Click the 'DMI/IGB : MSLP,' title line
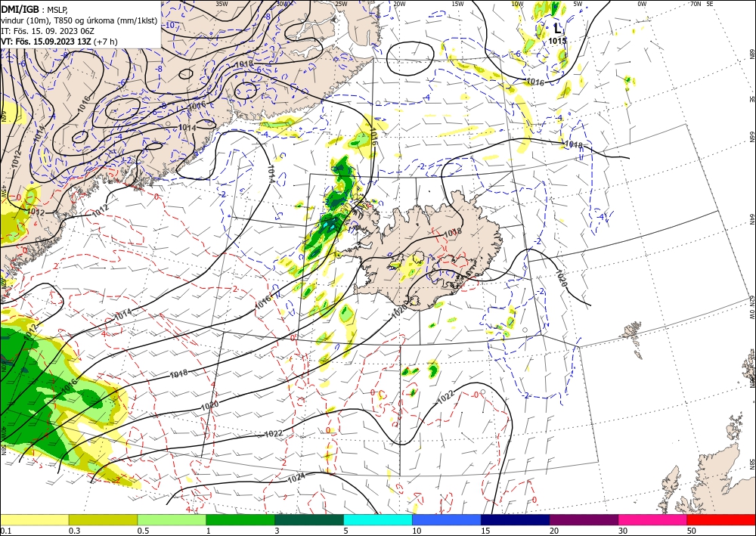756x536 pixels. (35, 10)
